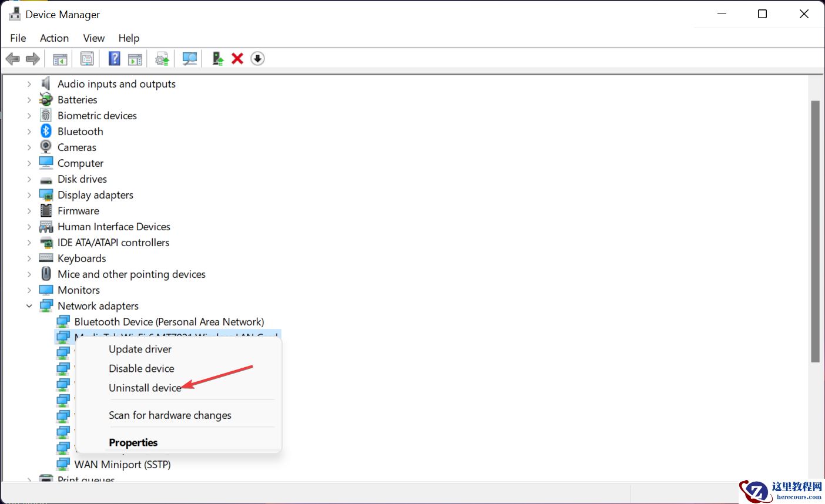825x504 pixels.
Task: Open Properties from the toolbar icon
Action: (x=87, y=59)
